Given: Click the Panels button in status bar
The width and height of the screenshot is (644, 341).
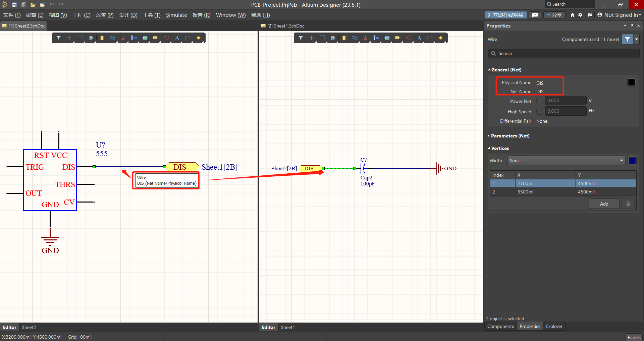Looking at the screenshot, I should click(x=634, y=337).
